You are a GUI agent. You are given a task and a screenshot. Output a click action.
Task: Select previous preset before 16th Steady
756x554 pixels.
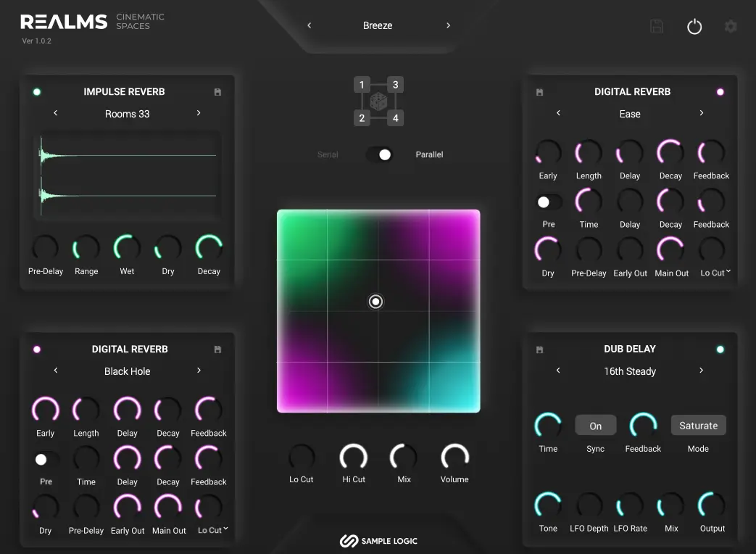click(x=558, y=371)
